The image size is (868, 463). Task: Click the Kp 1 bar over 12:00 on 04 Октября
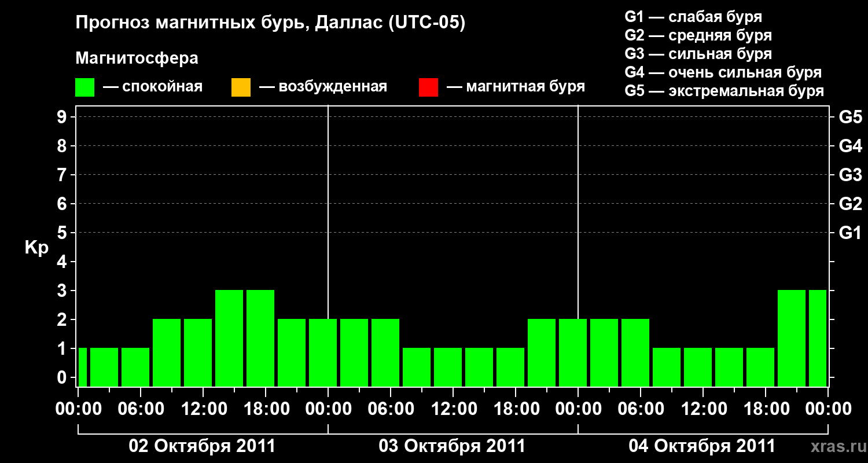(x=698, y=367)
